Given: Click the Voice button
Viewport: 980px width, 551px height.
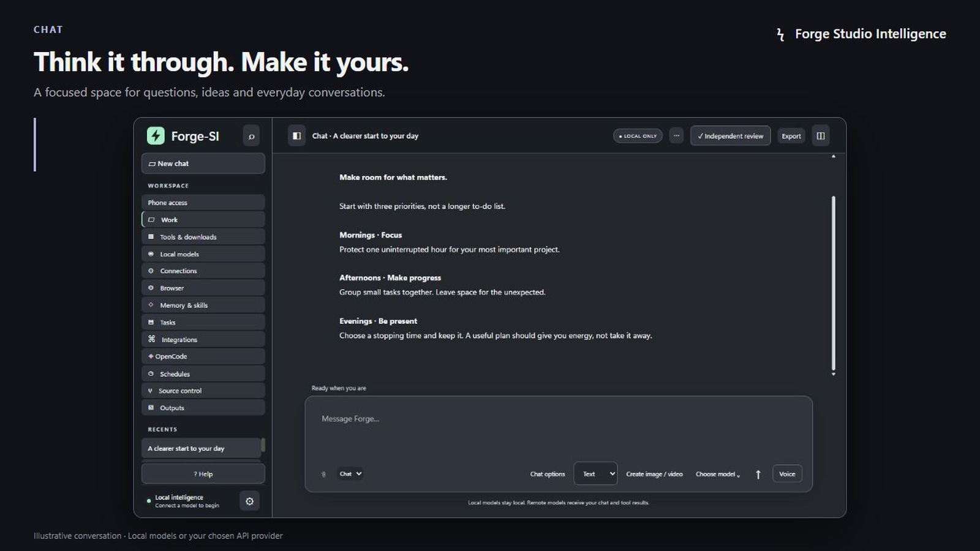Looking at the screenshot, I should pyautogui.click(x=787, y=474).
